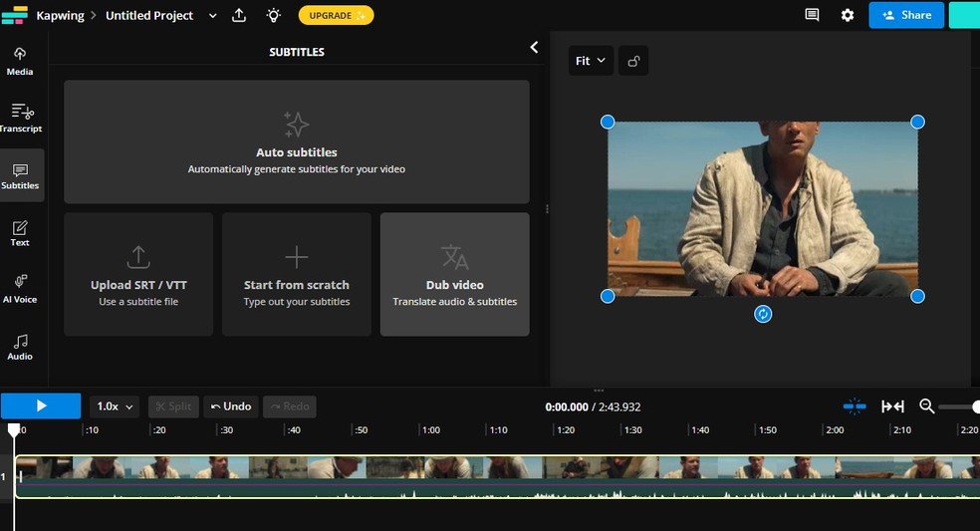Screen dimensions: 980x531
Task: Click the track 1 label
Action: click(4, 476)
